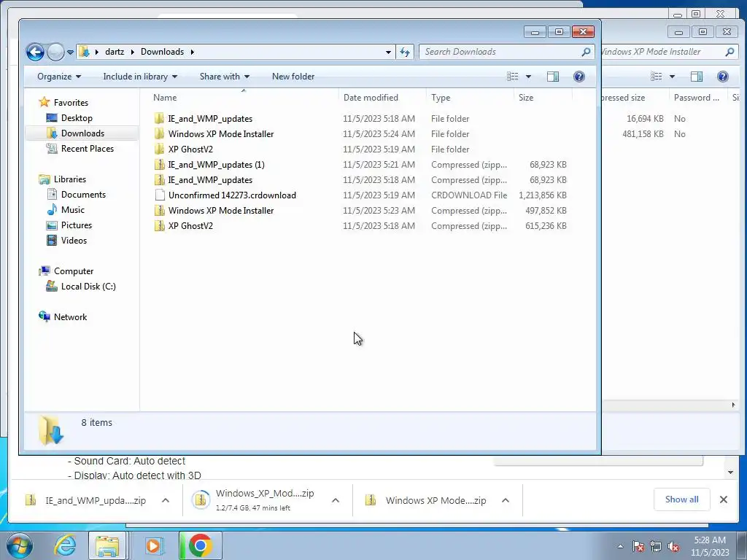Click Windows_XP_Mod....zip downloading progress icon

click(201, 500)
